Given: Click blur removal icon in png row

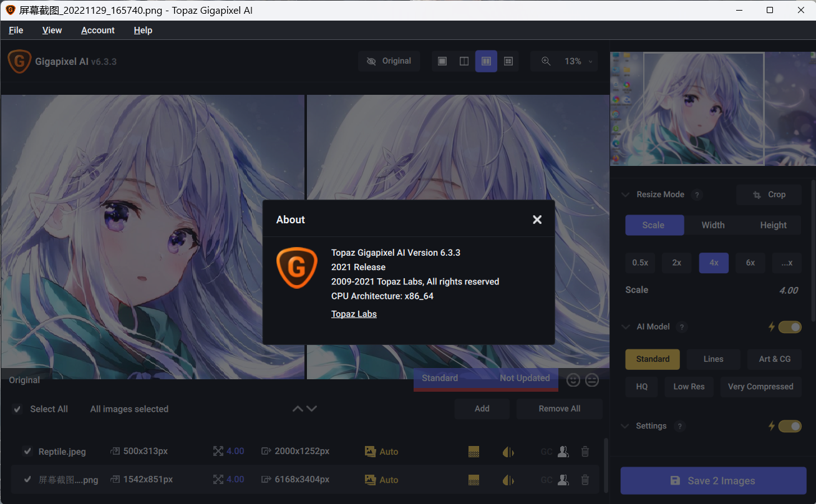Looking at the screenshot, I should (508, 480).
